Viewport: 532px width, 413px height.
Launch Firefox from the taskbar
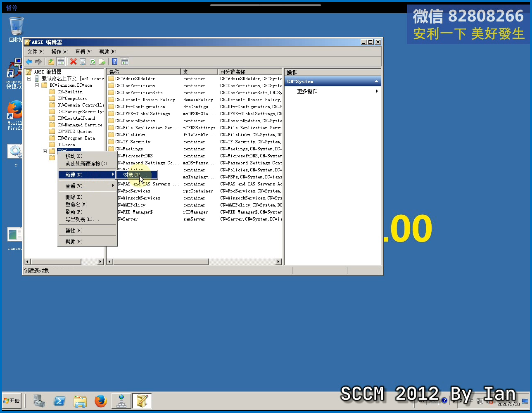tap(100, 401)
